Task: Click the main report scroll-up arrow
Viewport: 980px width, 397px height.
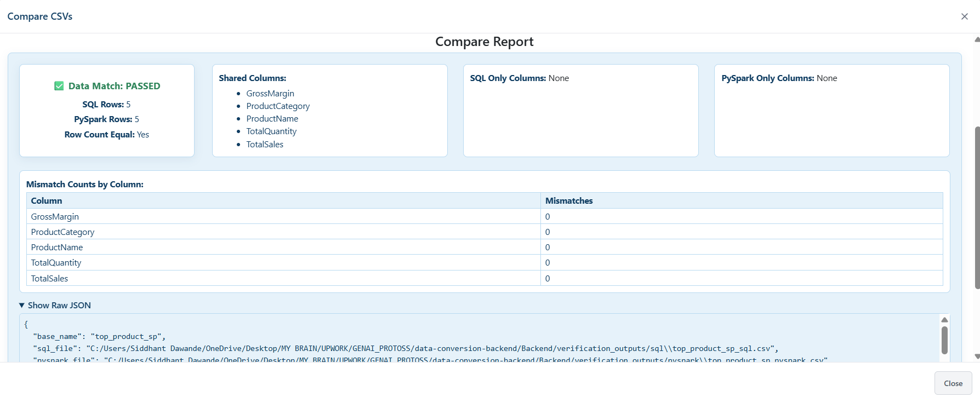Action: point(977,39)
